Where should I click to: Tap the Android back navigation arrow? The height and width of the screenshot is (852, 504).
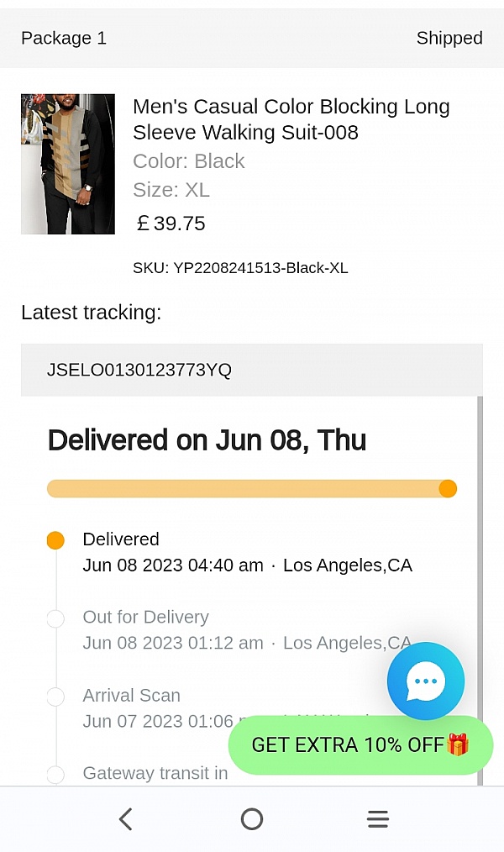[x=126, y=819]
